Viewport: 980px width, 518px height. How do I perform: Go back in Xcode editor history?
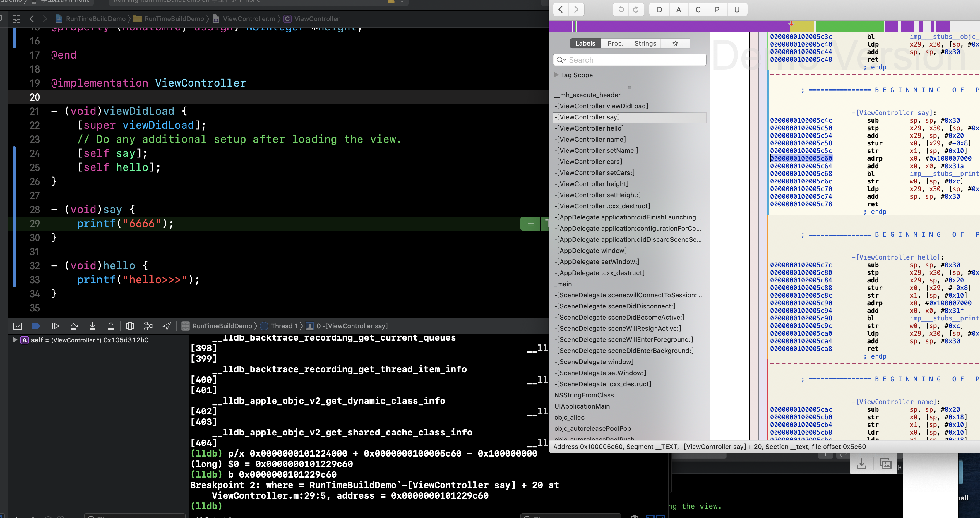[x=32, y=19]
